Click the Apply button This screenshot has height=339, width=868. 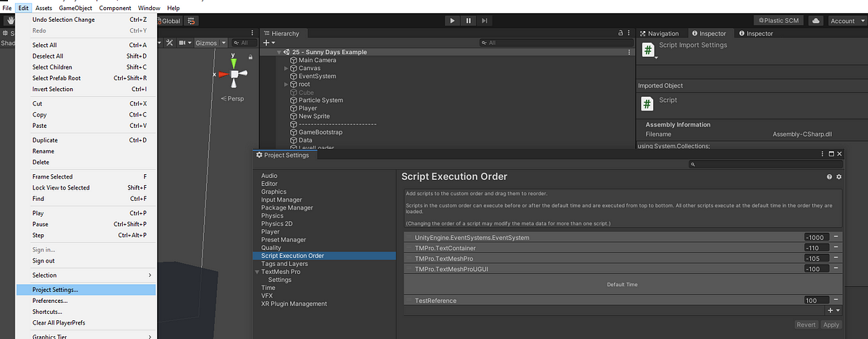(x=831, y=325)
